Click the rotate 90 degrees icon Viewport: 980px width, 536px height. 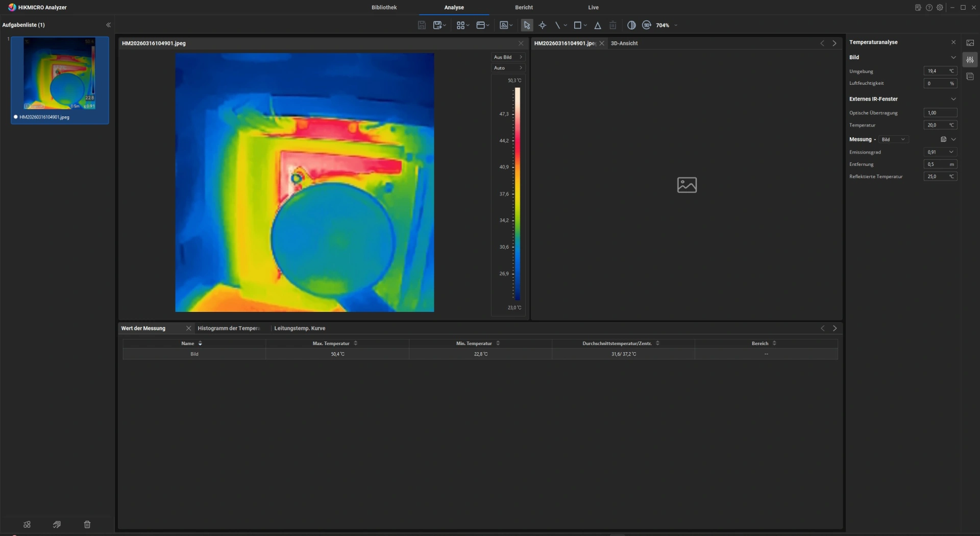(647, 25)
